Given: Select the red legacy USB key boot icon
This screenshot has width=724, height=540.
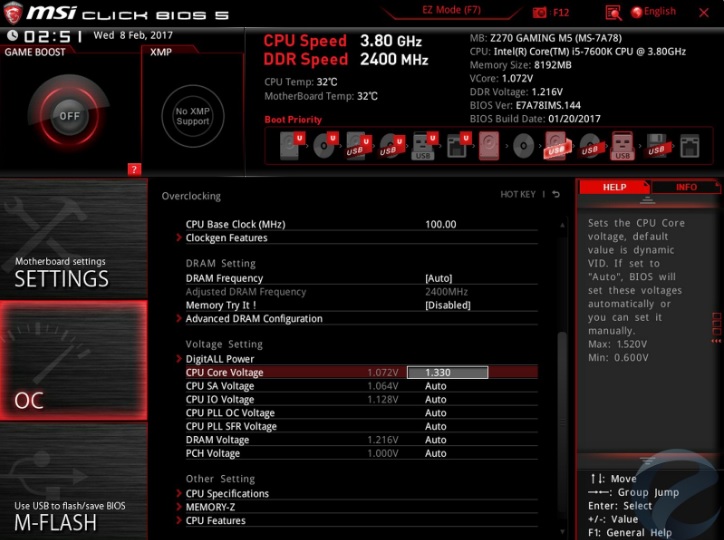Looking at the screenshot, I should click(622, 146).
